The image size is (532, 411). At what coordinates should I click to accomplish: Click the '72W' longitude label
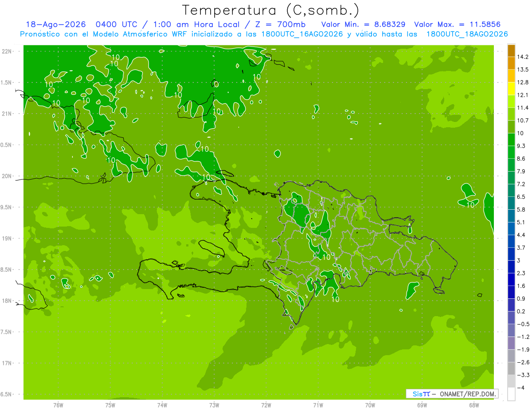click(x=266, y=405)
